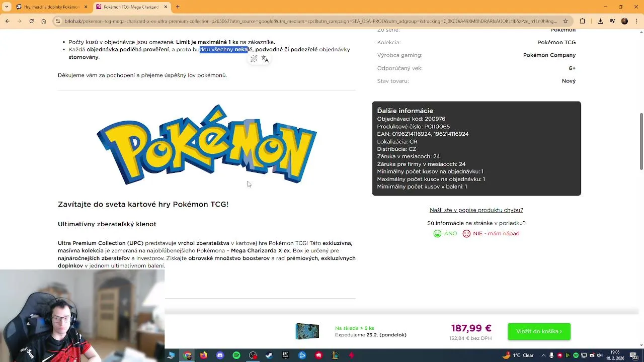This screenshot has height=362, width=644.
Task: Open Firefox from the taskbar
Action: (203, 355)
